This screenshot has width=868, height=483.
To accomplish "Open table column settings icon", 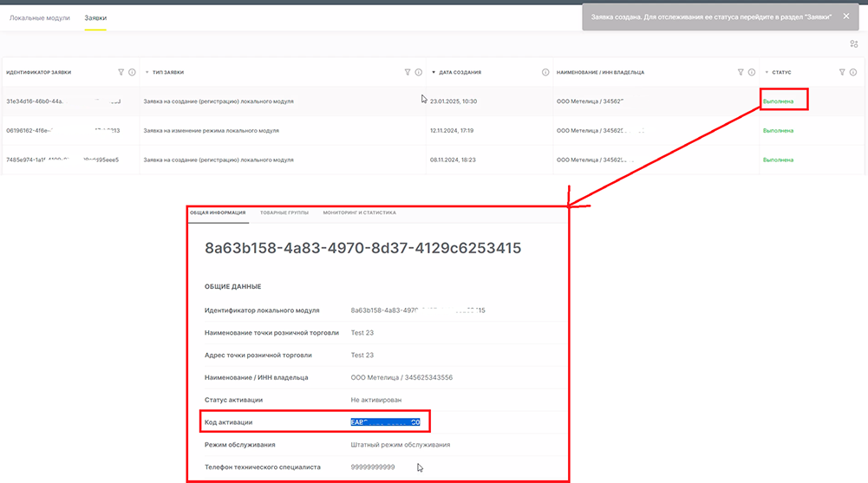I will 854,44.
